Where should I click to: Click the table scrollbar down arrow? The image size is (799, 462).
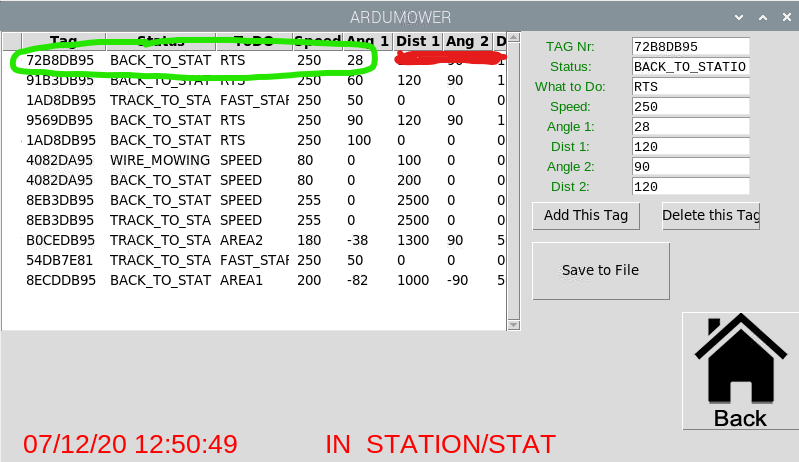(x=514, y=325)
